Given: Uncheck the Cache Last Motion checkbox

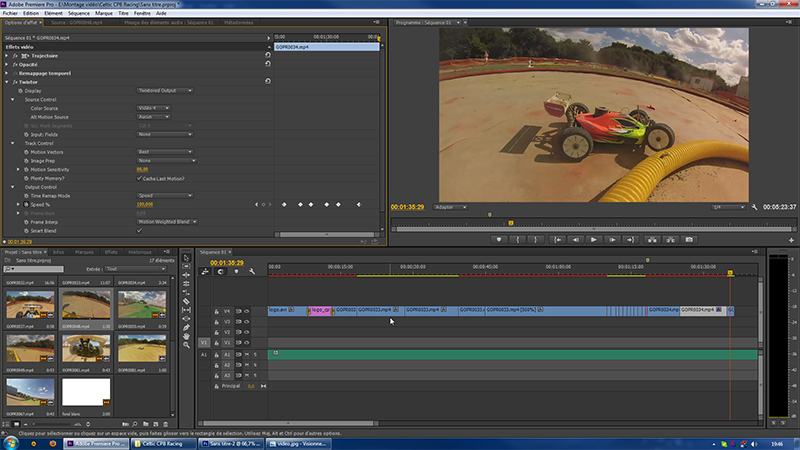Looking at the screenshot, I should (139, 178).
